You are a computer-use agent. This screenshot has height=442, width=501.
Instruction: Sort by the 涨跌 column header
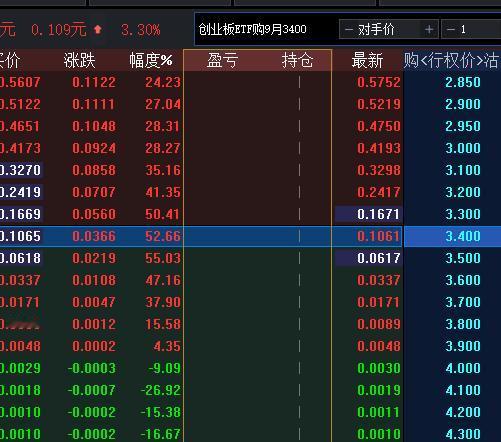(80, 61)
